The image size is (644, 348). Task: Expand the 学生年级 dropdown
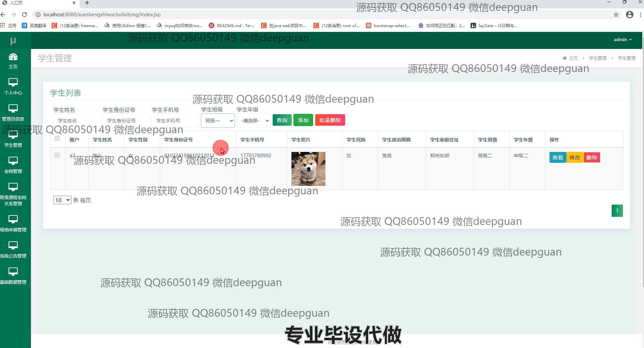(254, 121)
